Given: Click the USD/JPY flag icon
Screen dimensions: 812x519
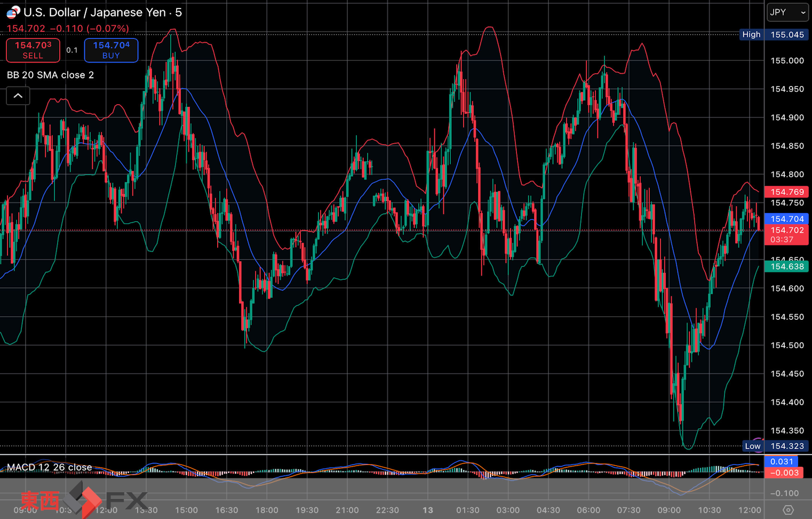Looking at the screenshot, I should coord(13,12).
